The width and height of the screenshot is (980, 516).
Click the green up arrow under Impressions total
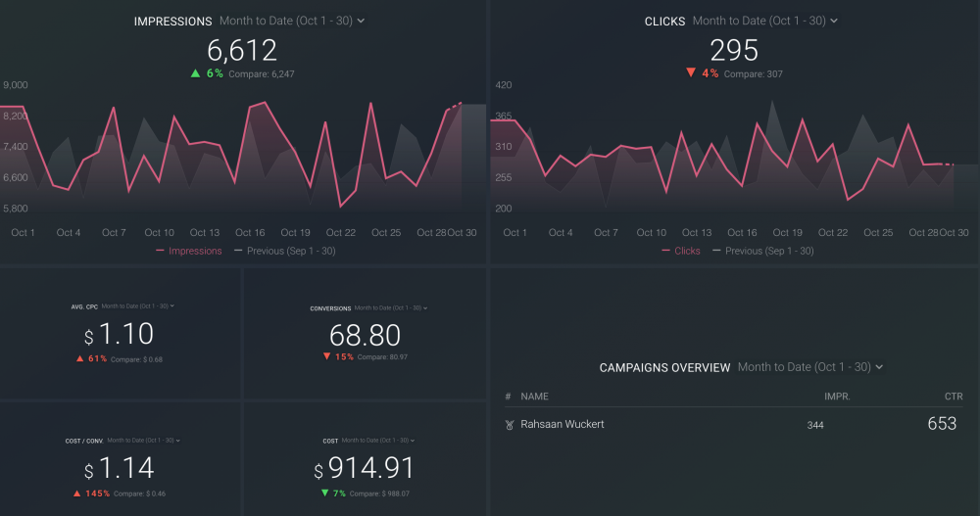[x=196, y=73]
